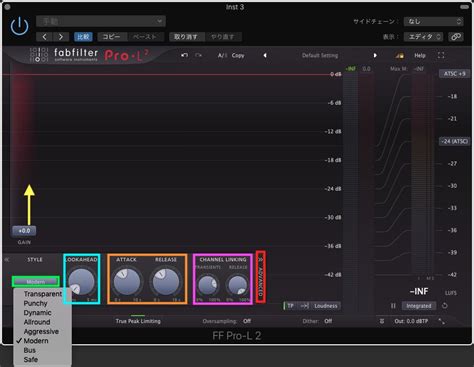Select previous FabFilter preset left arrow
Viewport: 474px width, 367px height.
265,55
